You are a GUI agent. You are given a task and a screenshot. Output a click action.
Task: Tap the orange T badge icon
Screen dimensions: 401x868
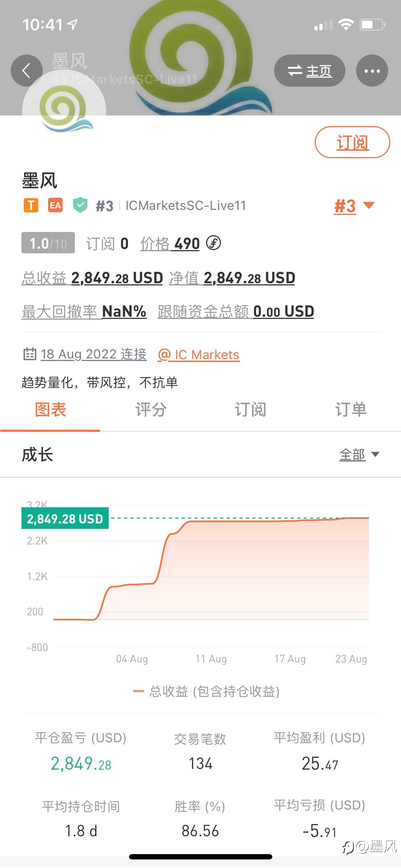(31, 205)
